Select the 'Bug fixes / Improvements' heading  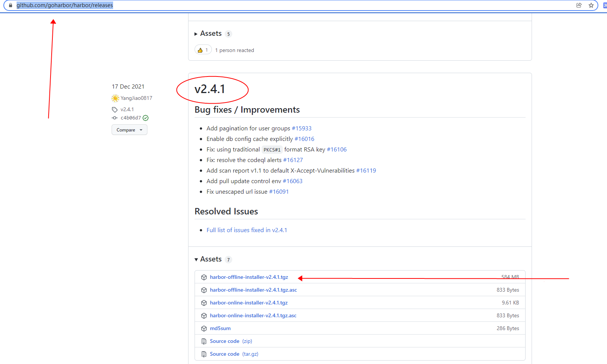click(247, 110)
